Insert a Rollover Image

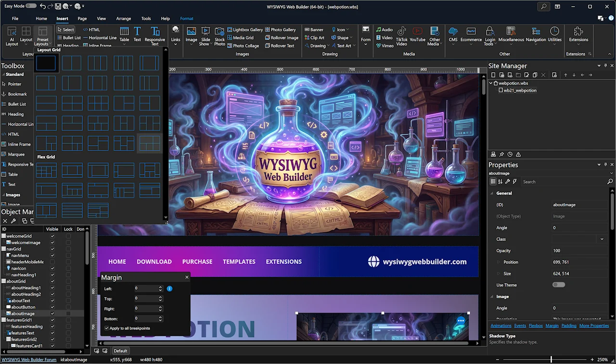click(x=281, y=38)
